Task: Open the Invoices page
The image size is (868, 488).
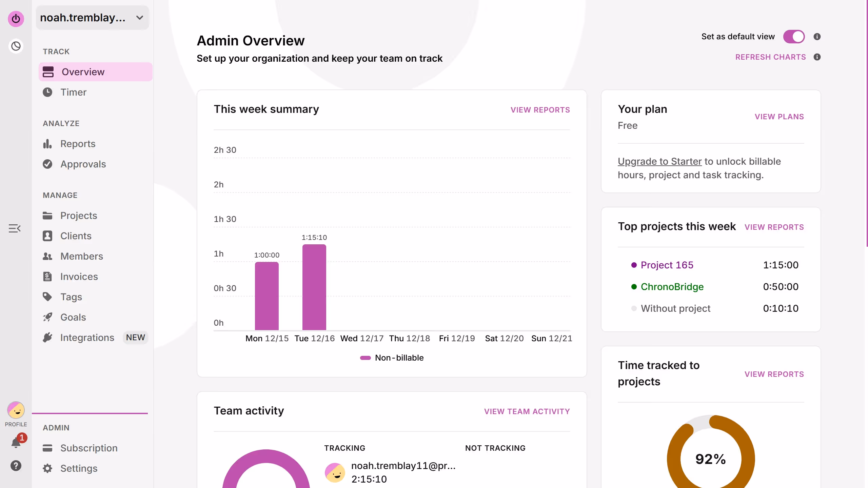Action: pos(96,277)
